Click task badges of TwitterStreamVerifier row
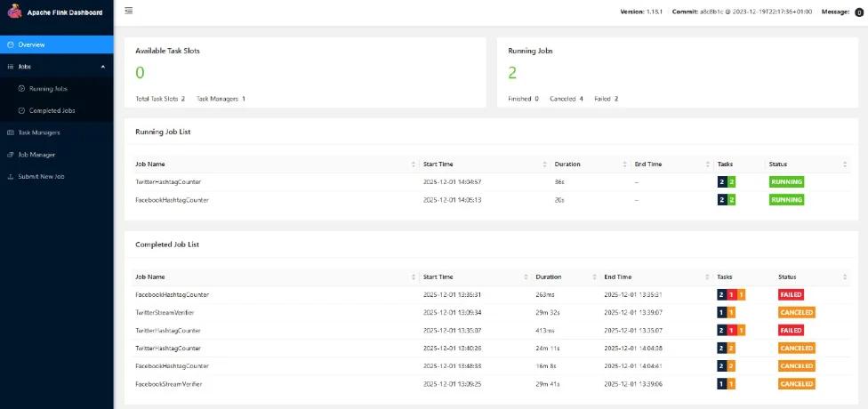 (x=727, y=313)
